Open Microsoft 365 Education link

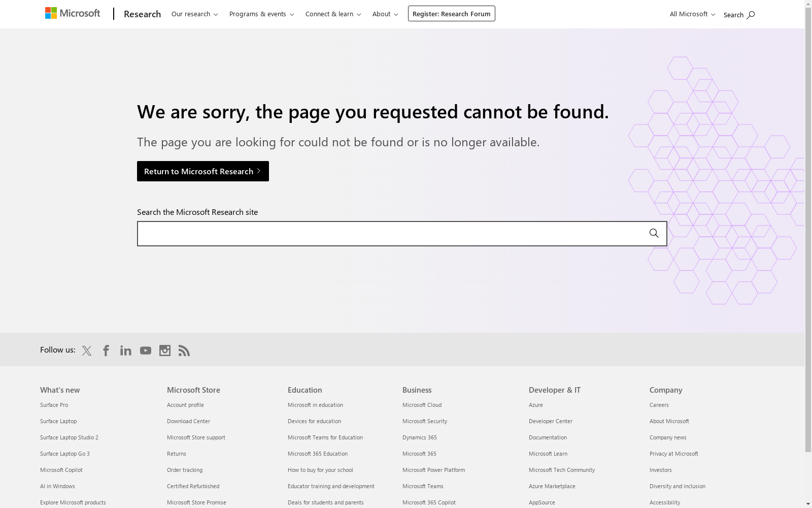click(318, 454)
